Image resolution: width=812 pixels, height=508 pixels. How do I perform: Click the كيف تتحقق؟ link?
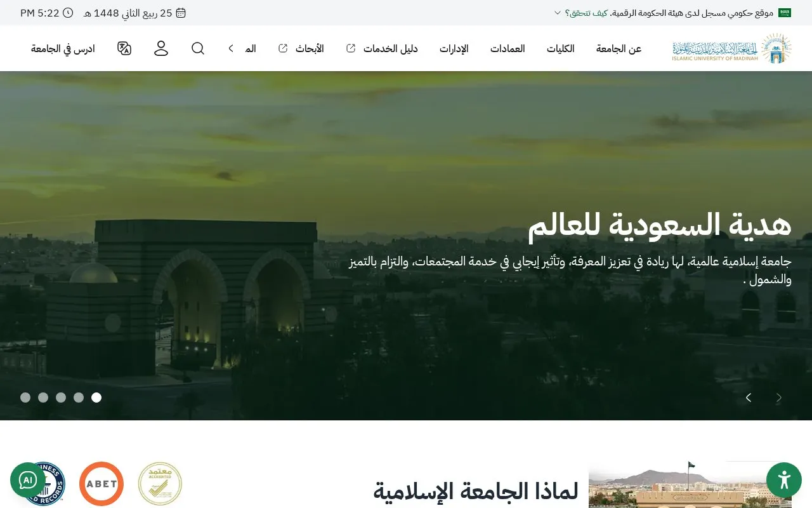click(586, 13)
